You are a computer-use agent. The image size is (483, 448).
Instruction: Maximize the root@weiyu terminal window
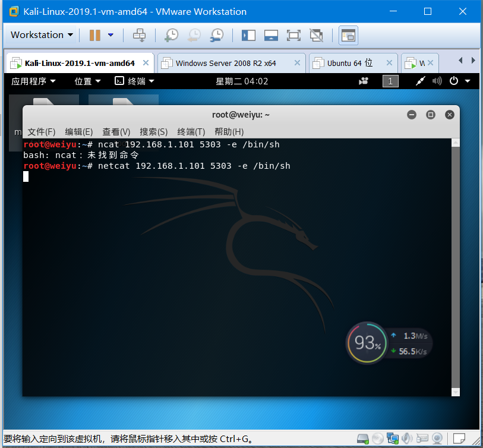point(430,115)
